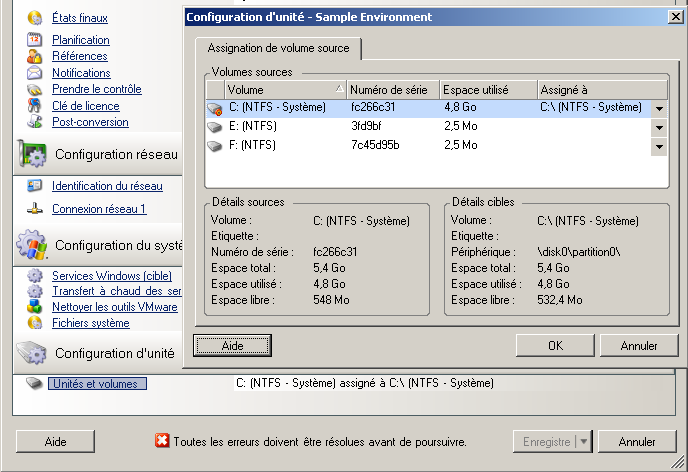
Task: Click the Clé de licence key icon
Action: [35, 105]
